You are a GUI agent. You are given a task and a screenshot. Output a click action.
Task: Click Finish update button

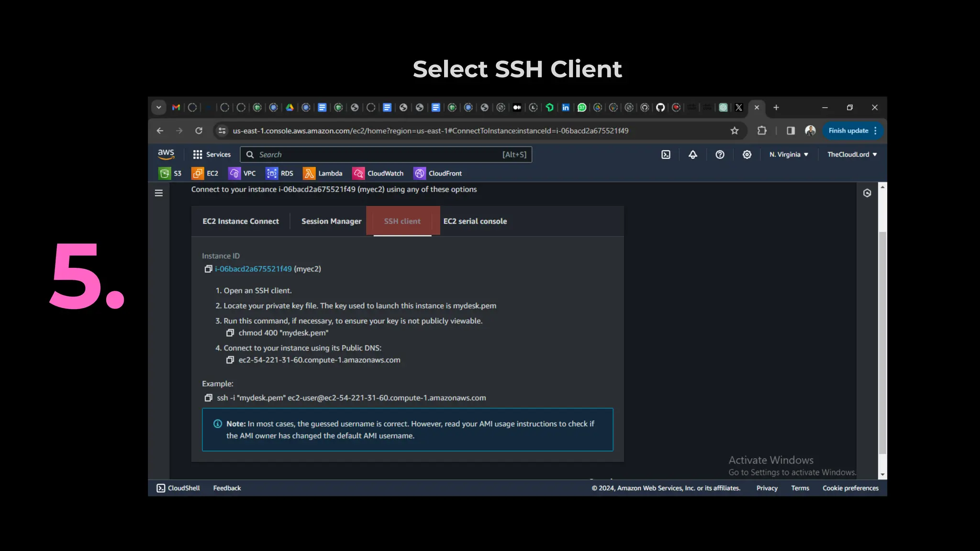point(848,131)
